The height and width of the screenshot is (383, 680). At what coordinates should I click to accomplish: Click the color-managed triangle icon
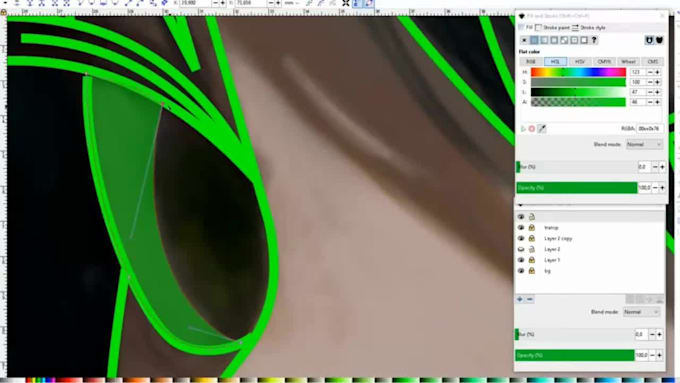point(523,128)
